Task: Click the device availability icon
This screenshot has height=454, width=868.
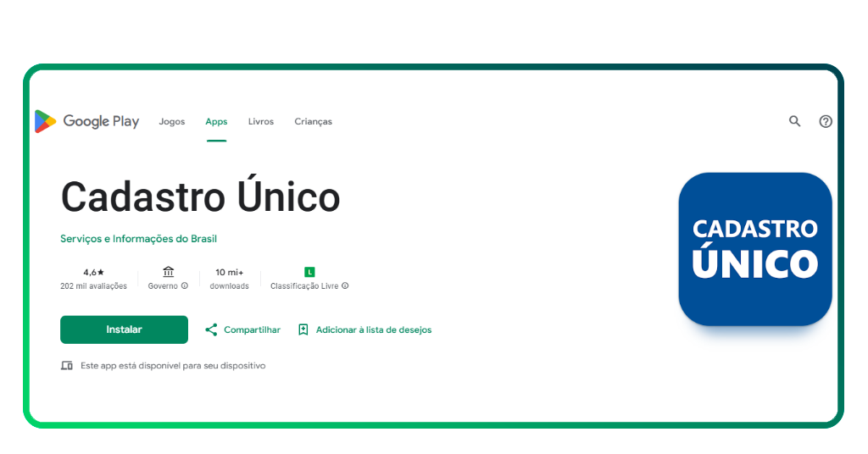Action: point(67,366)
